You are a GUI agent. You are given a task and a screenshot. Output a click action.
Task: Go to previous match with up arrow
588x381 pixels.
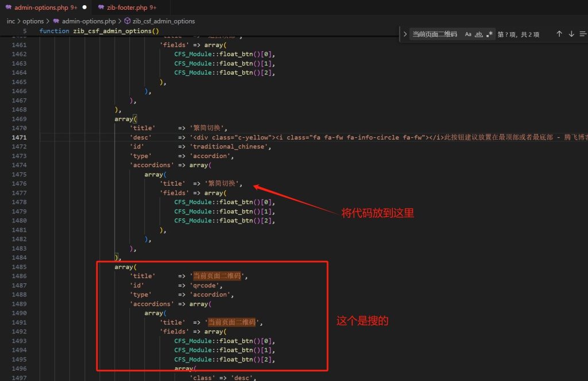559,34
